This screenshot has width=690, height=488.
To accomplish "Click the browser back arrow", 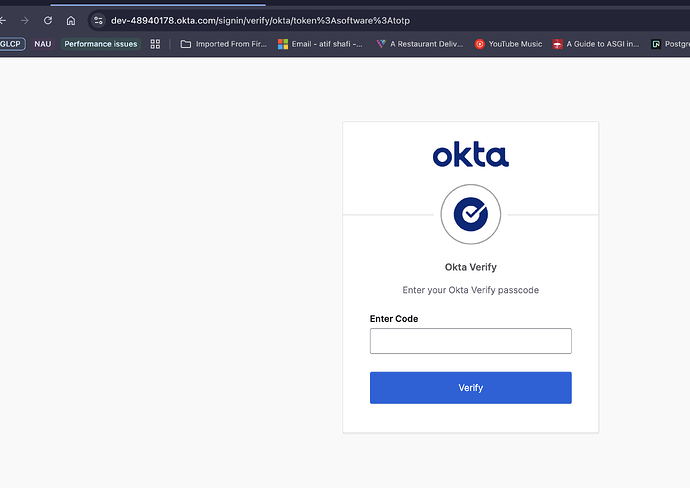I will tap(3, 21).
